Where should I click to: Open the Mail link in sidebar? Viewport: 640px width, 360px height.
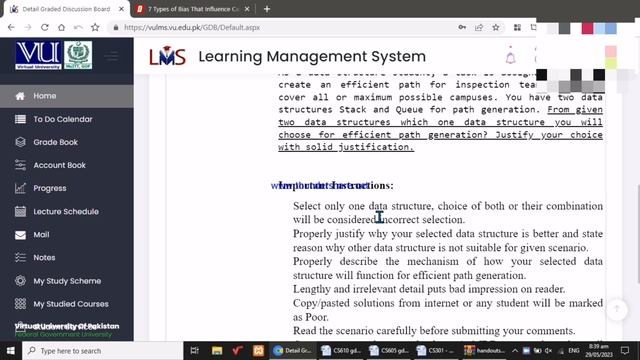(x=41, y=235)
